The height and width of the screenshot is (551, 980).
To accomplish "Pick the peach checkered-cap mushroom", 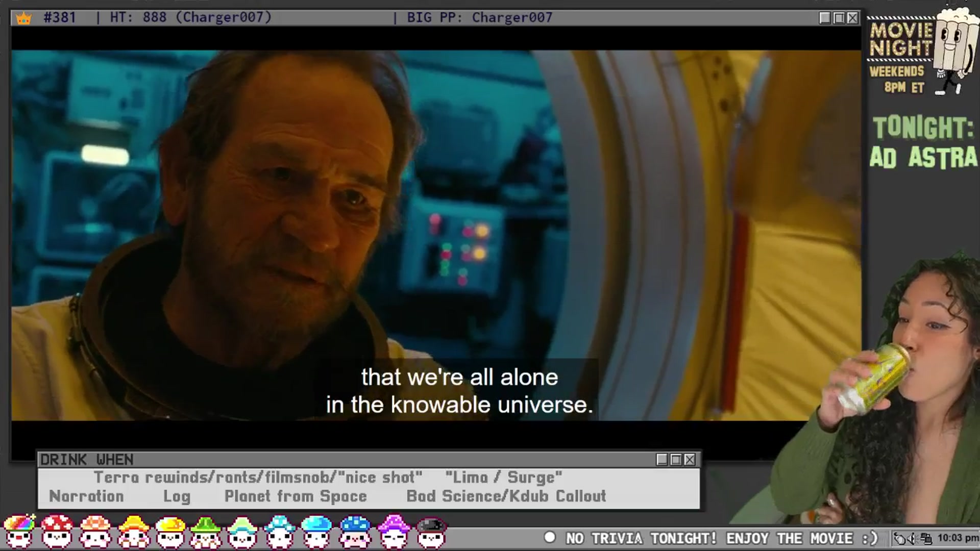I will pyautogui.click(x=95, y=531).
